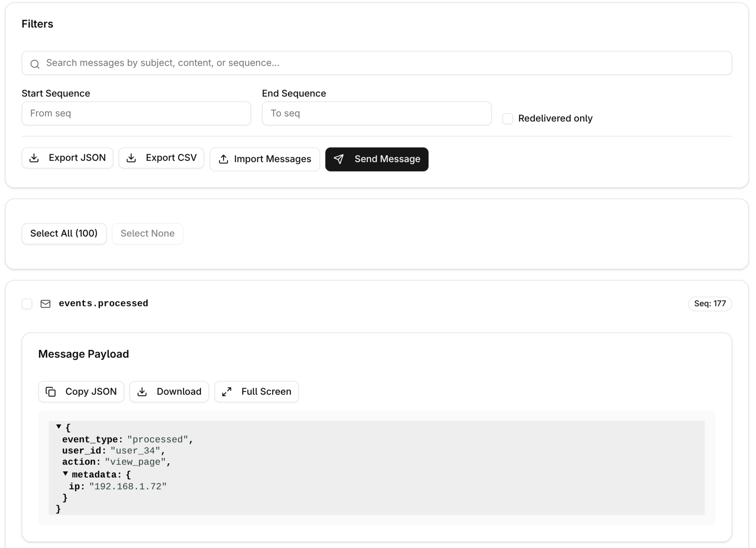Click the envelope icon beside events.processed
The image size is (756, 548).
point(45,304)
